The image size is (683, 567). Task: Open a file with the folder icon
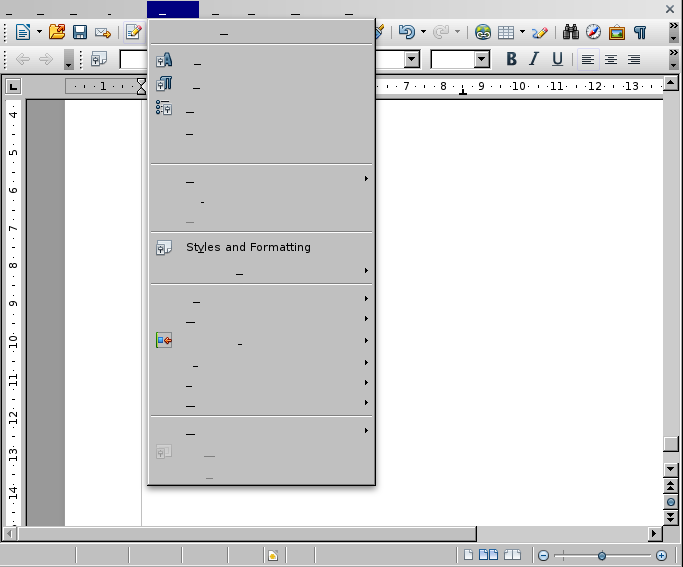tap(57, 32)
